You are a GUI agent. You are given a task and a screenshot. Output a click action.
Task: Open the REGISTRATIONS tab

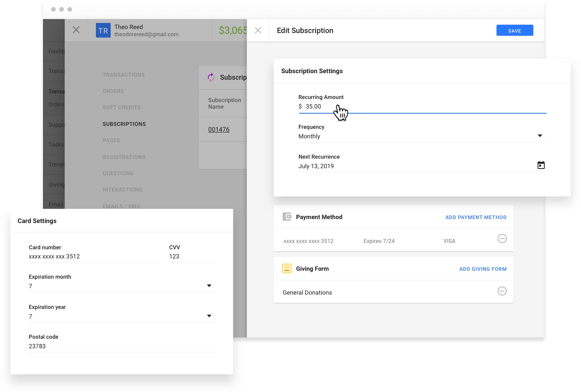pyautogui.click(x=124, y=157)
